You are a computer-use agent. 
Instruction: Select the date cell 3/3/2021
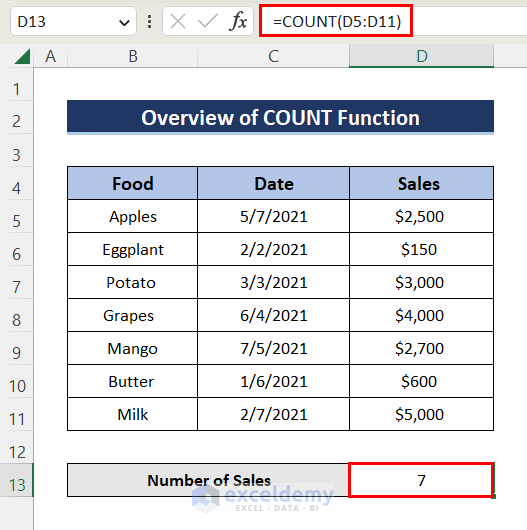click(273, 282)
